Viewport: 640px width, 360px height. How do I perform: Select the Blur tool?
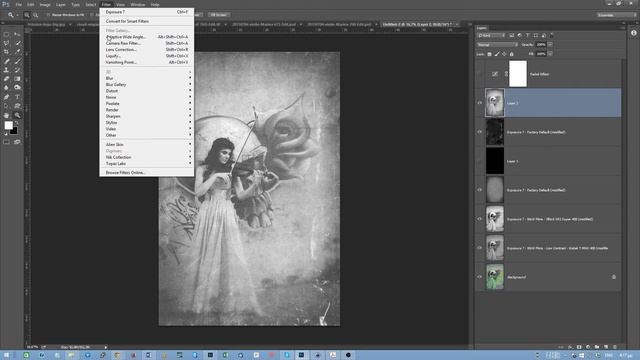coord(7,87)
